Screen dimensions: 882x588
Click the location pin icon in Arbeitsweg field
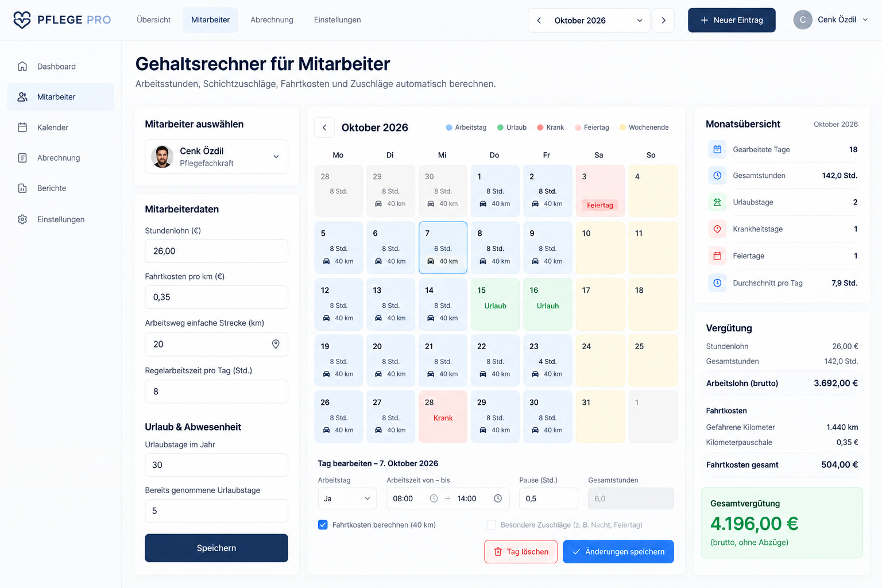point(276,344)
